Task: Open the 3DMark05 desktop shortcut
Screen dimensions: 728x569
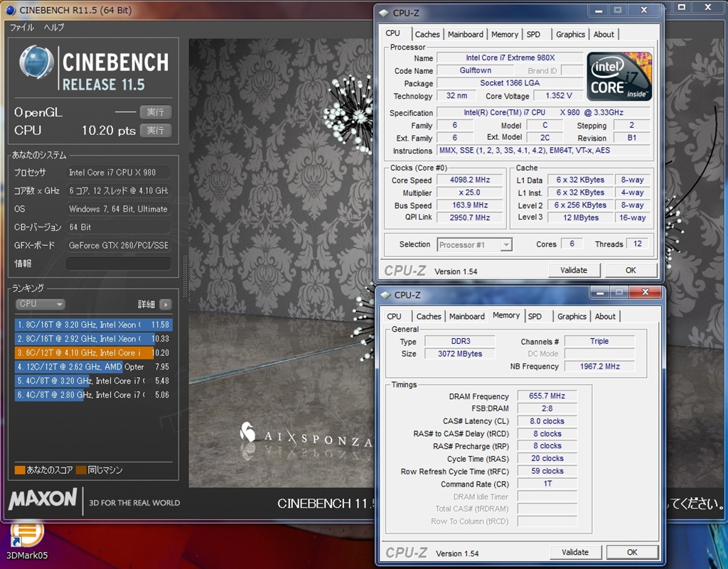Action: tap(26, 533)
